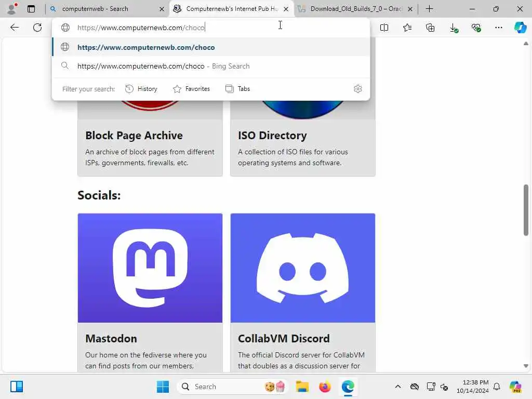The height and width of the screenshot is (399, 532).
Task: Open the Edge profile icon
Action: coord(12,9)
